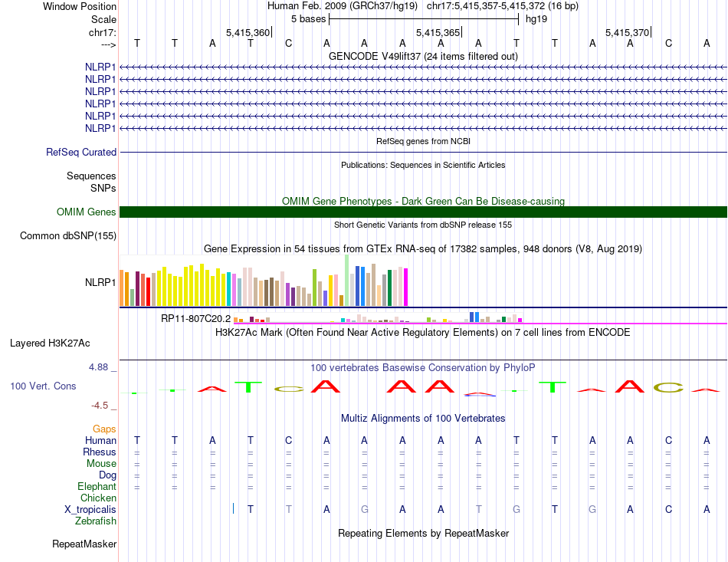728x562 pixels.
Task: Click the Common dbSNP(155) track label
Action: pos(68,235)
